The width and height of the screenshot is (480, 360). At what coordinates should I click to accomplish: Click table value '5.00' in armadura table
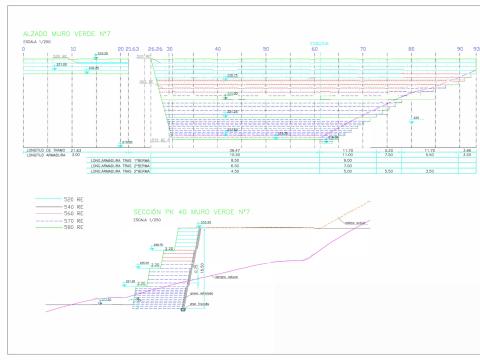point(348,171)
